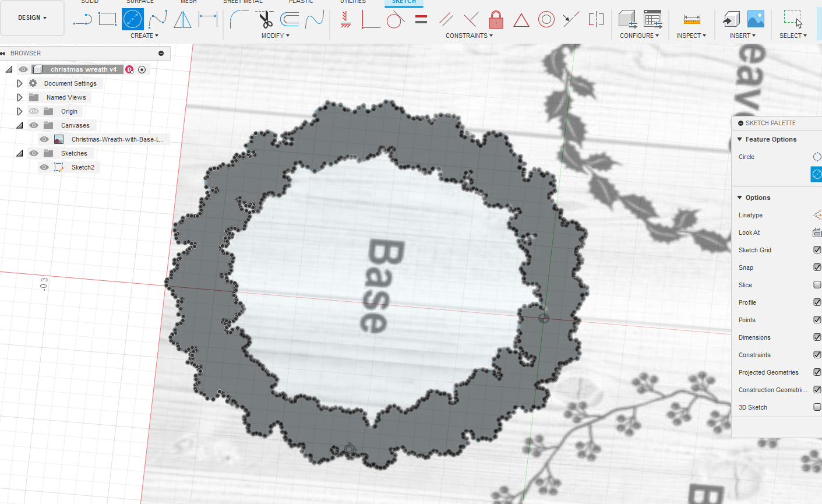Viewport: 822px width, 504px height.
Task: Click the Look At icon
Action: pos(817,232)
